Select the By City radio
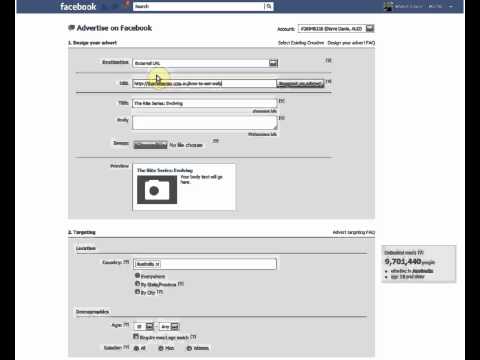The image size is (480, 360). coord(137,292)
